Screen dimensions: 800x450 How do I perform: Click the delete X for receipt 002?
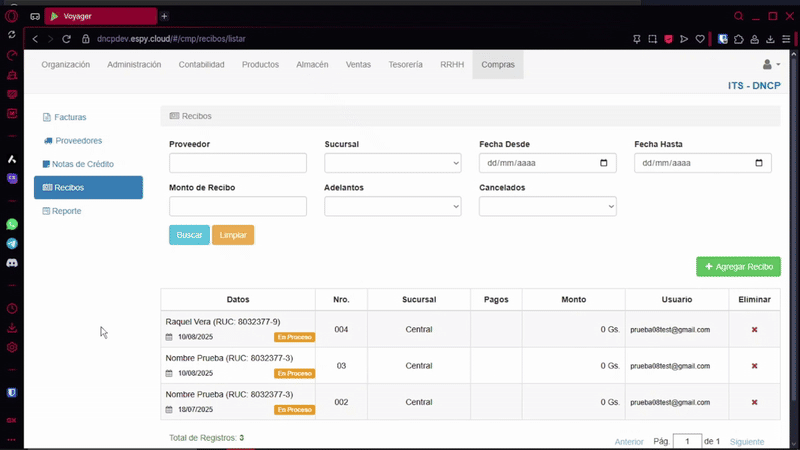tap(754, 402)
